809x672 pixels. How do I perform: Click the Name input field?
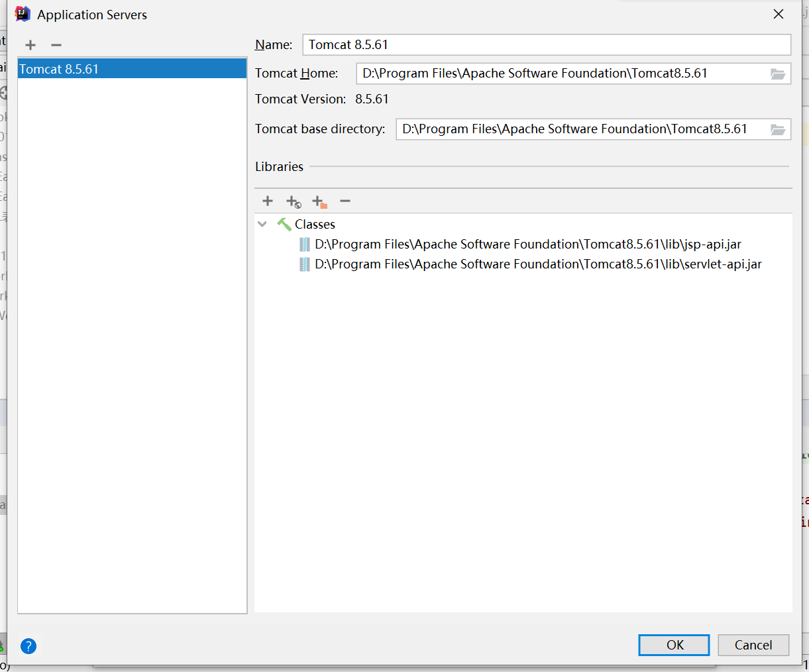click(x=547, y=44)
